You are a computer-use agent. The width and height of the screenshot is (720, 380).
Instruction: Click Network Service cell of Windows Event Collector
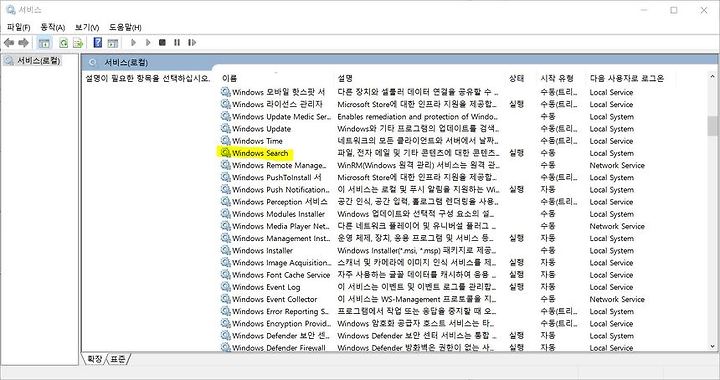[617, 299]
